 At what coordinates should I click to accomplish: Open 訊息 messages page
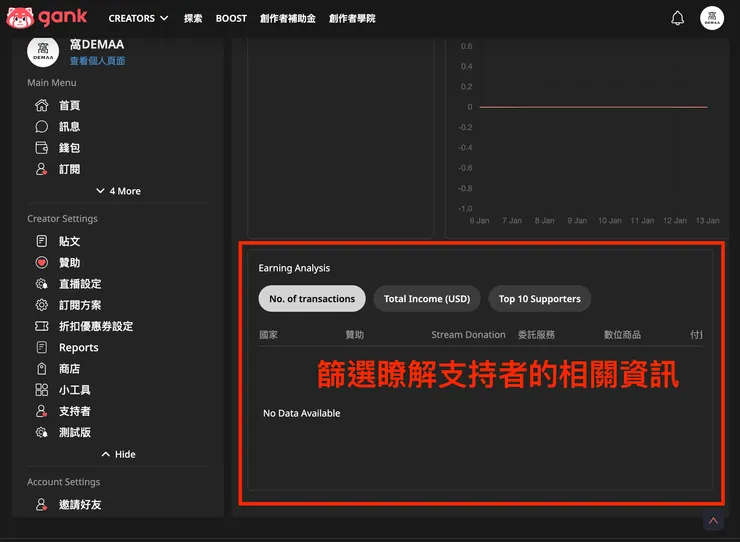point(69,127)
